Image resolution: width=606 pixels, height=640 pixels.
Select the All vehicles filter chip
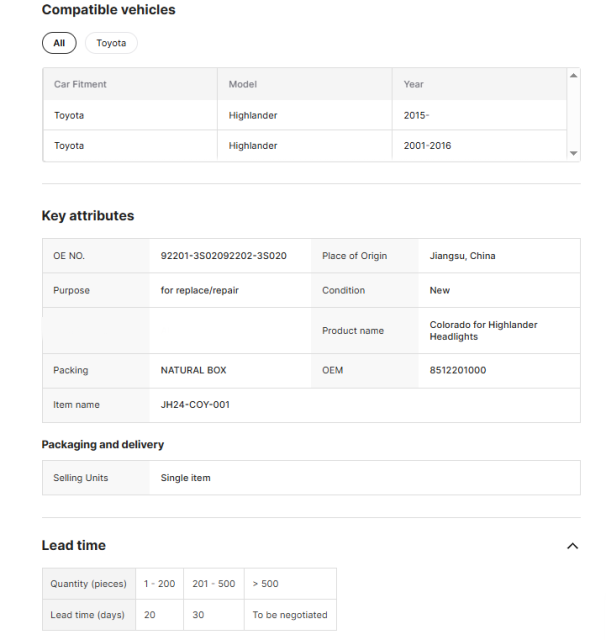tap(59, 43)
